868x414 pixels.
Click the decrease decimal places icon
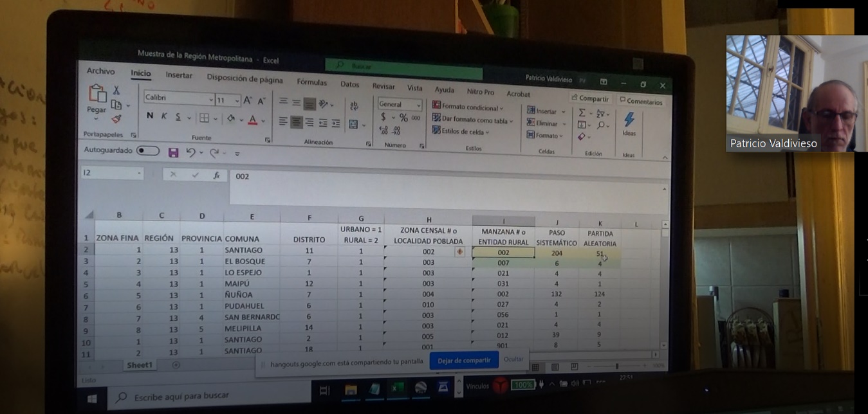(396, 130)
